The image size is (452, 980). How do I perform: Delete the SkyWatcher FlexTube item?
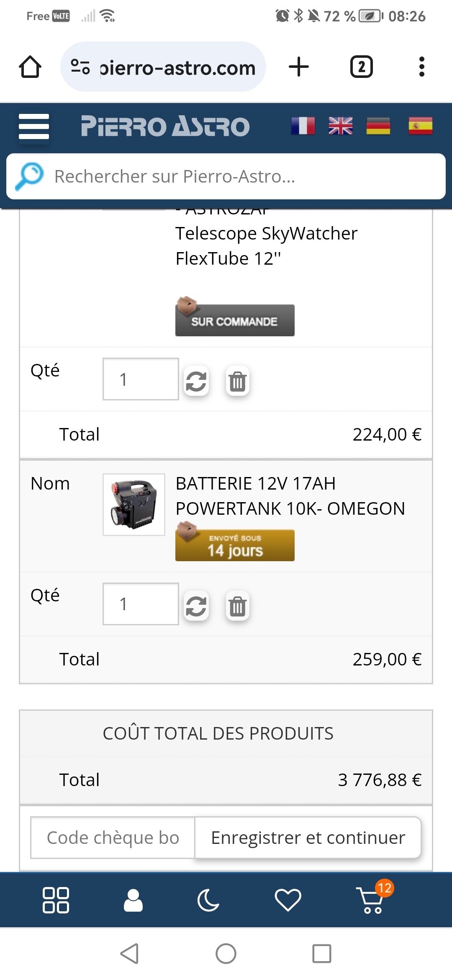click(238, 381)
